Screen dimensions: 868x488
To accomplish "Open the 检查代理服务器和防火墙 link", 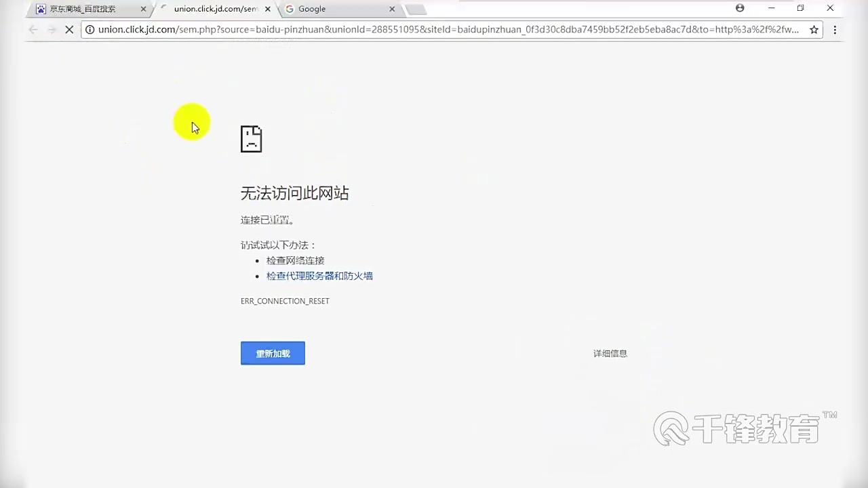I will point(319,276).
